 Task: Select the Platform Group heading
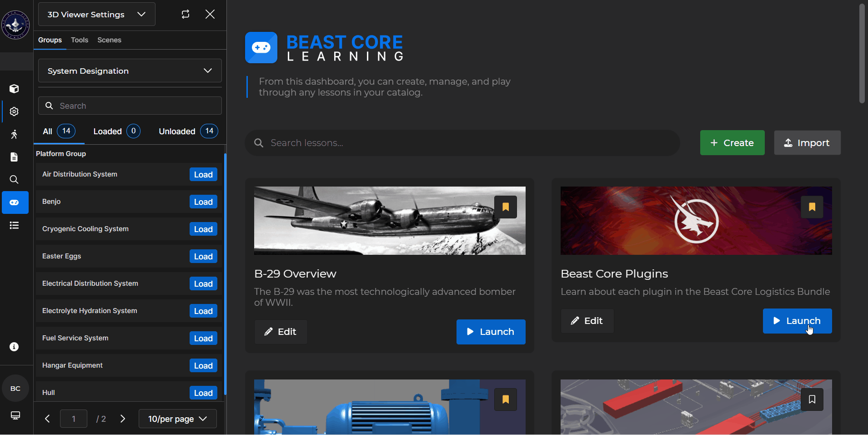(x=61, y=154)
